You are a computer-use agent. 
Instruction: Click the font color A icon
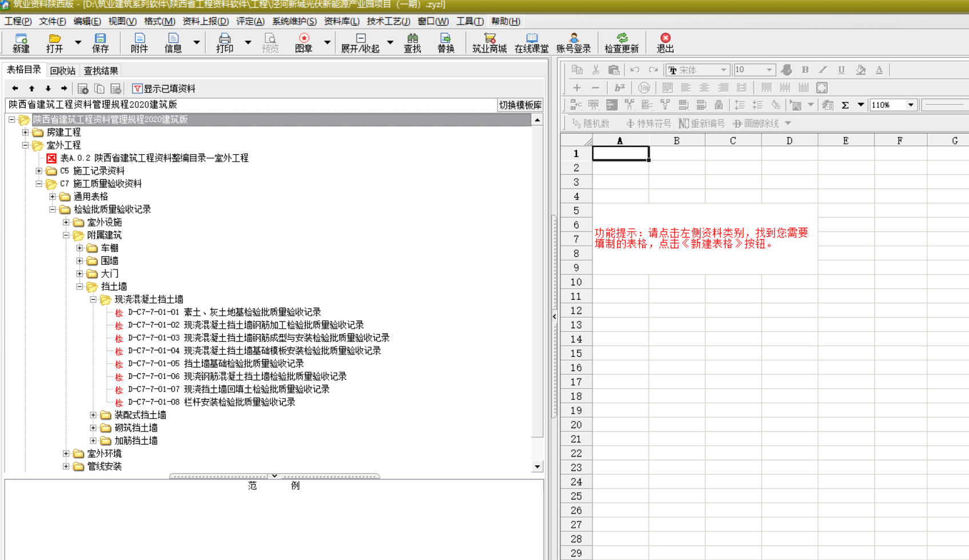(x=879, y=70)
